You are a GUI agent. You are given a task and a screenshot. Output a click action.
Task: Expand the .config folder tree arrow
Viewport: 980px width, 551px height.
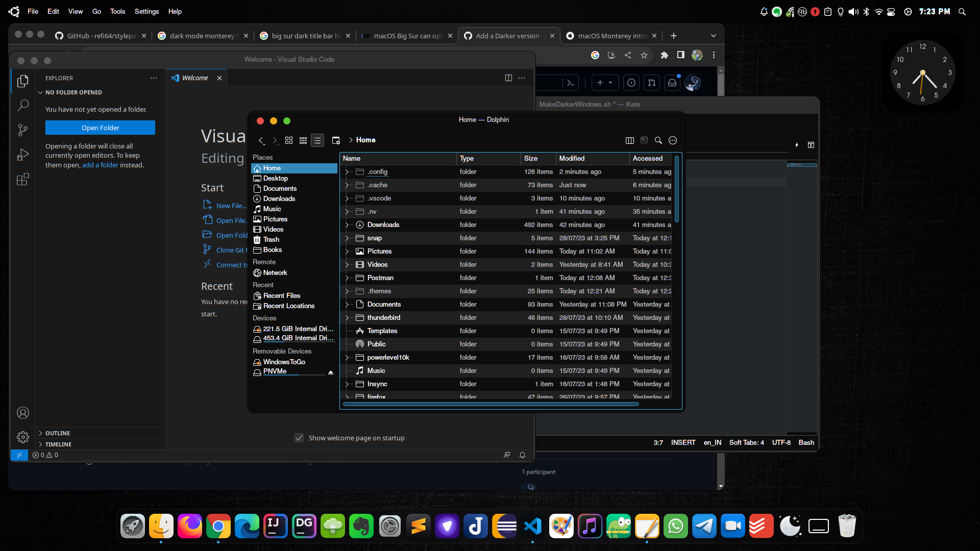click(x=347, y=172)
